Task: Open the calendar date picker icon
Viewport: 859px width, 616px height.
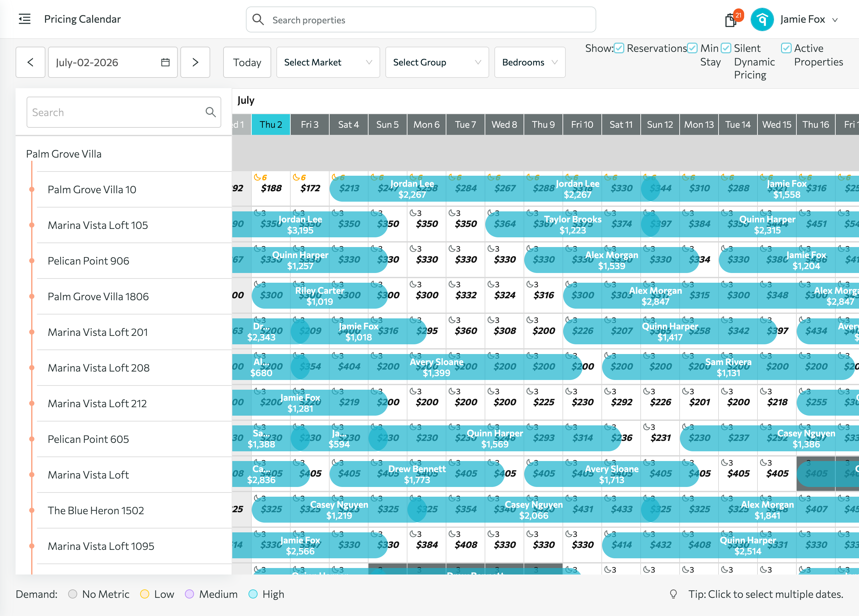Action: pos(165,62)
